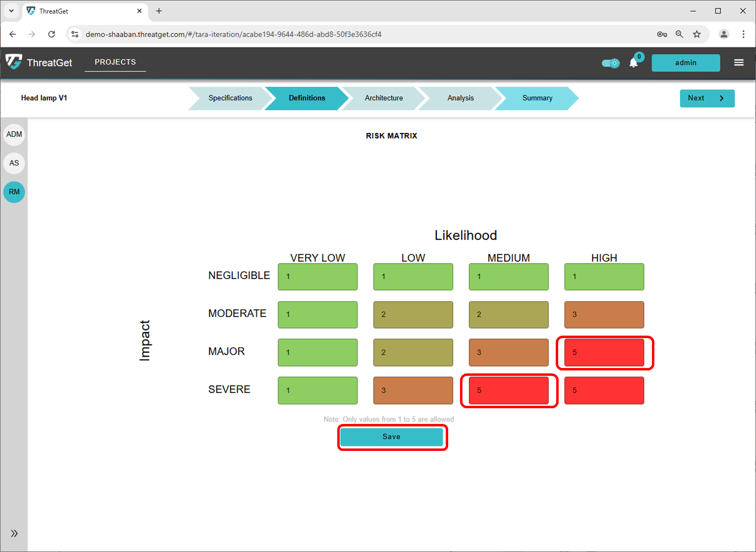Expand the sidebar using the double chevron
756x552 pixels.
pos(14,533)
